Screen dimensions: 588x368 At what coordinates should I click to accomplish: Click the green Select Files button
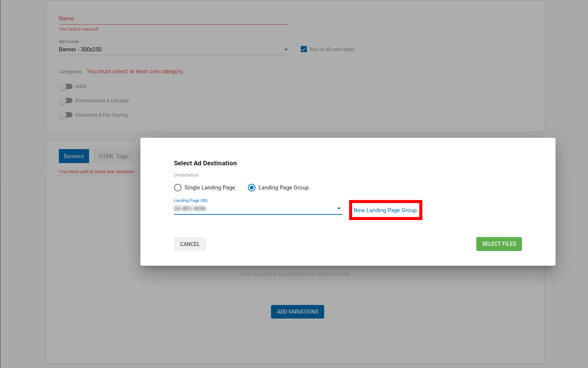tap(499, 244)
